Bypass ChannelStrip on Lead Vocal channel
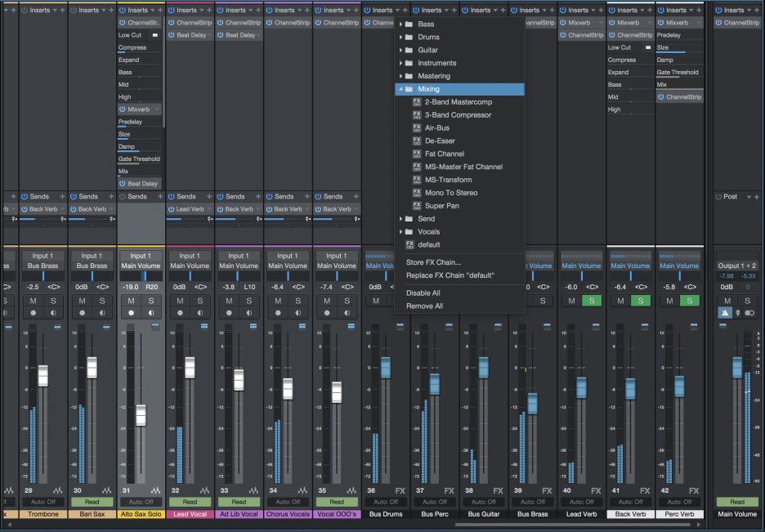The height and width of the screenshot is (532, 765). click(x=172, y=22)
